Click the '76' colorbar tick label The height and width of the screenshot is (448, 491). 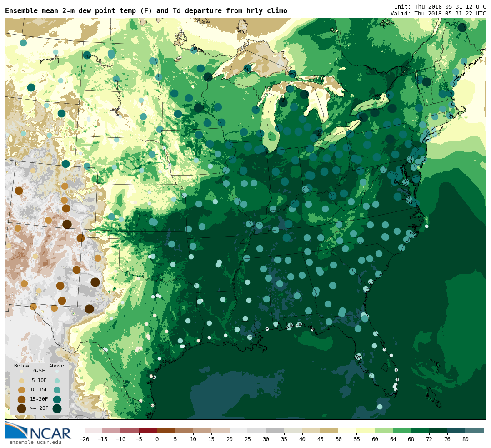[x=448, y=439]
